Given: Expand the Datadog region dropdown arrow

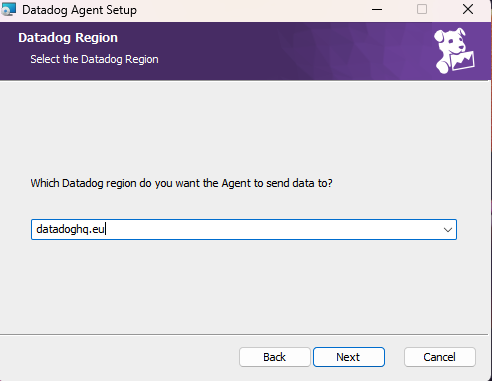Looking at the screenshot, I should pyautogui.click(x=448, y=230).
